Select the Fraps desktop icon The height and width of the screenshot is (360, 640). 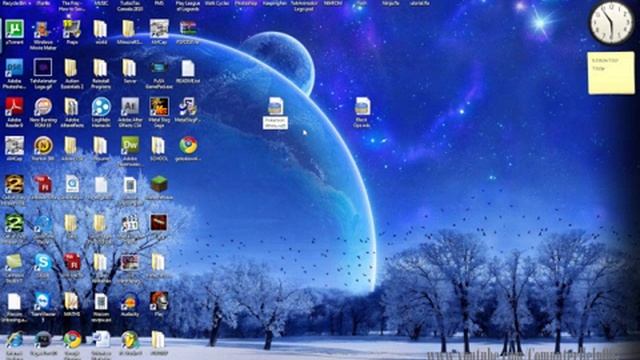72,31
